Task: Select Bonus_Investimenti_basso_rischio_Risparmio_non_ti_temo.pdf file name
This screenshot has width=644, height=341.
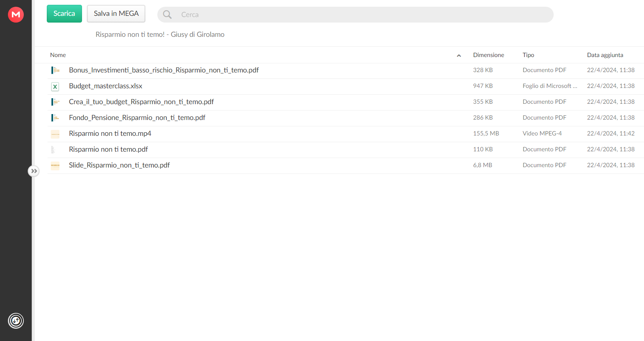Action: 164,70
